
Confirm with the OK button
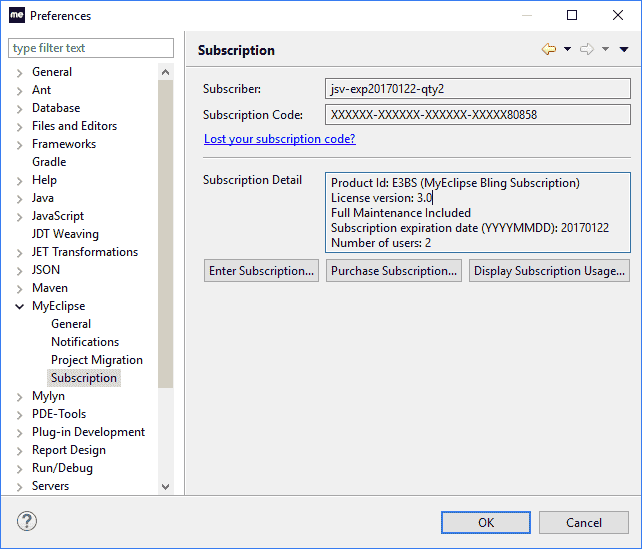pyautogui.click(x=486, y=522)
